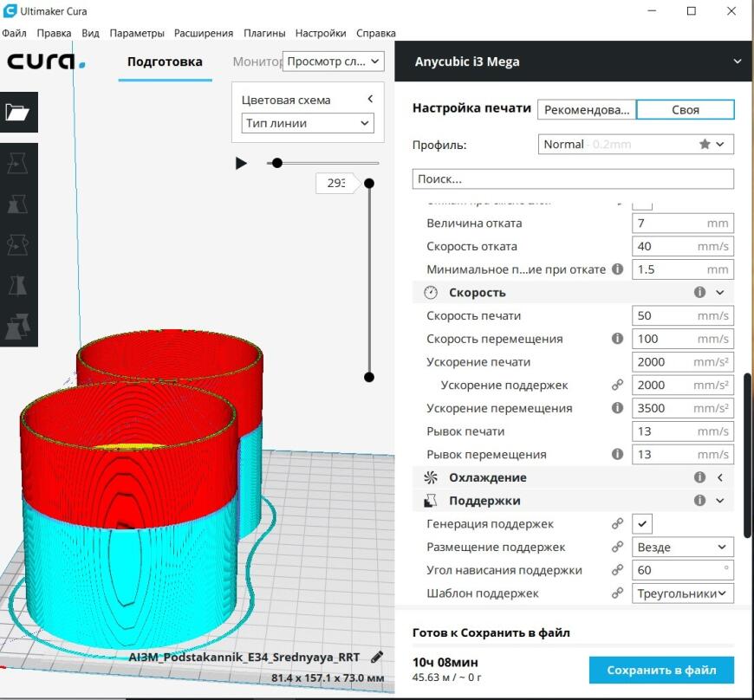Click the path simulation slider handle
The image size is (754, 700).
pos(277,163)
